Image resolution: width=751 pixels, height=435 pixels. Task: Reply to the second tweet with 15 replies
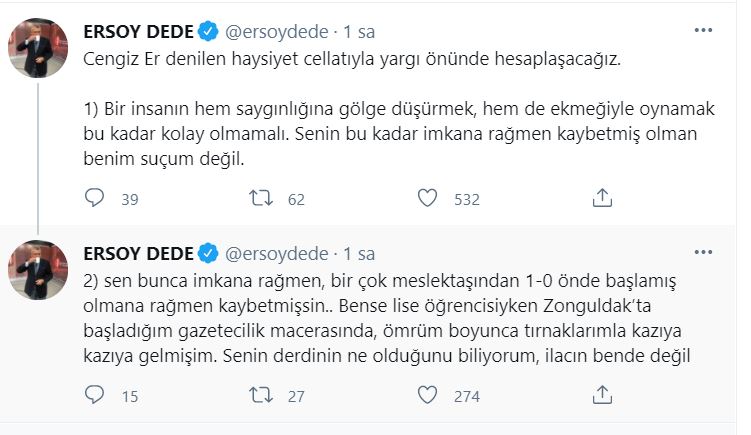pos(95,397)
